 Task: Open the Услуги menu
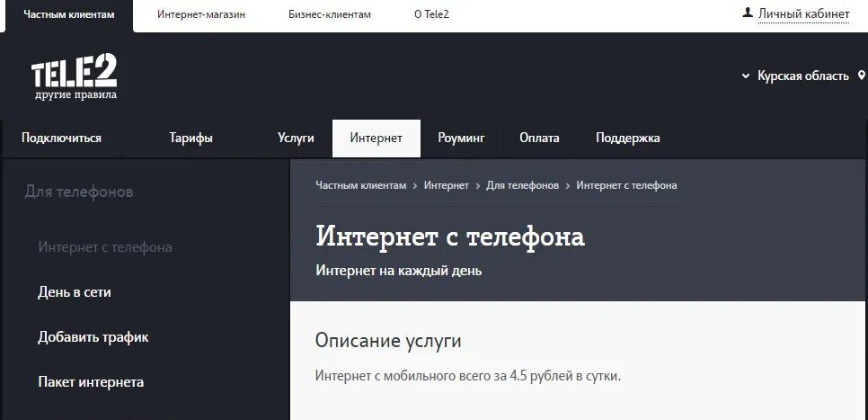(297, 138)
